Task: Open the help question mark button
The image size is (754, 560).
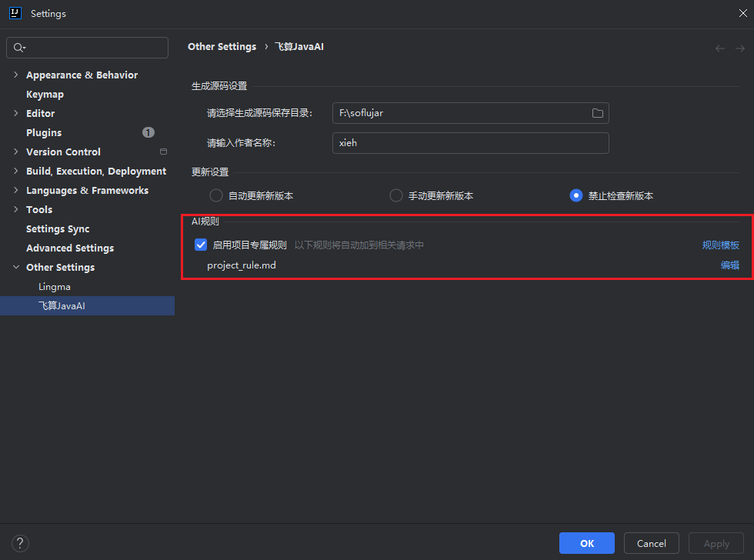Action: (x=20, y=543)
